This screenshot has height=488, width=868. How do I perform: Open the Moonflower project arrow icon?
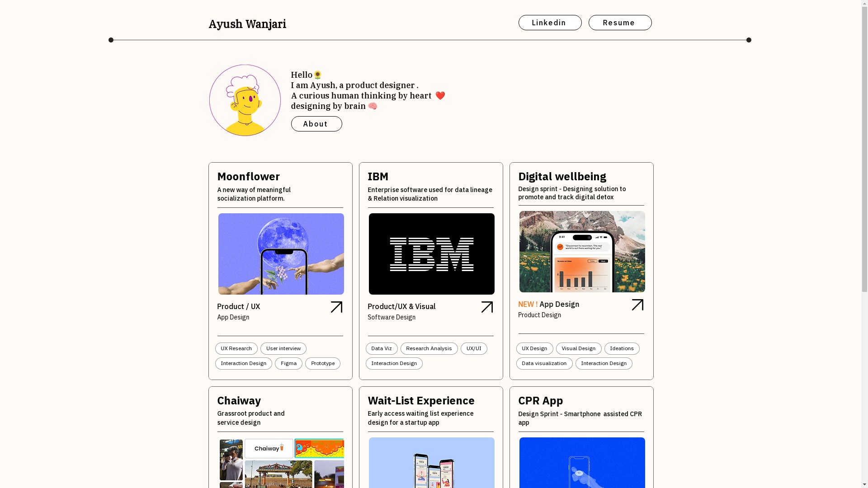336,307
